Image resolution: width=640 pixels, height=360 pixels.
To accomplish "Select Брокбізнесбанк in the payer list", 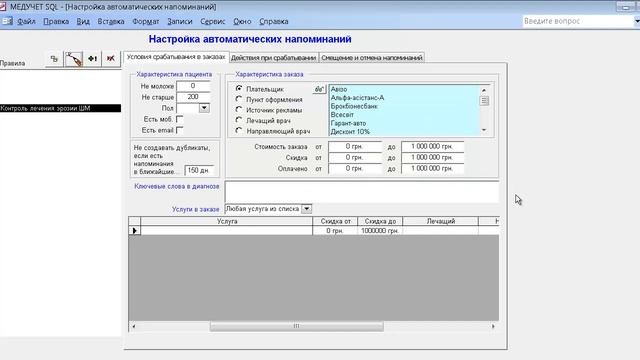I will pyautogui.click(x=404, y=106).
